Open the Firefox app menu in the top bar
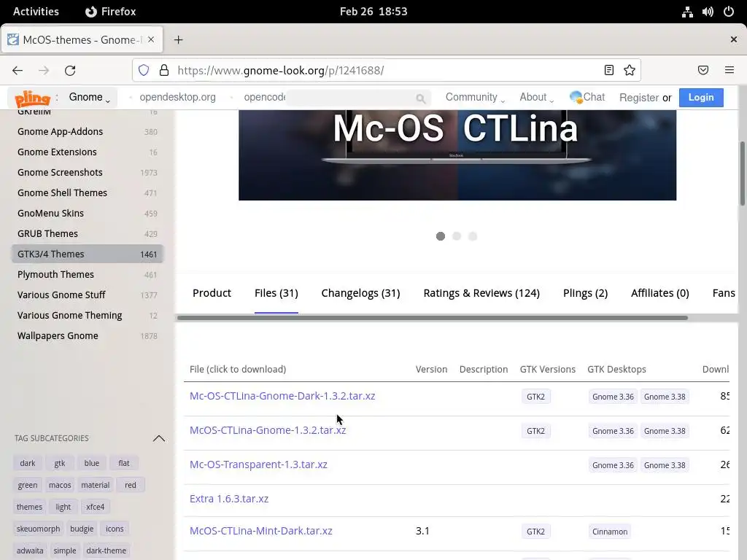The width and height of the screenshot is (747, 560). click(111, 12)
